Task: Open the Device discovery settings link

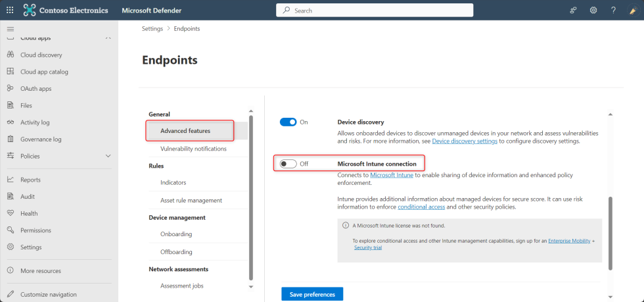Action: (465, 141)
